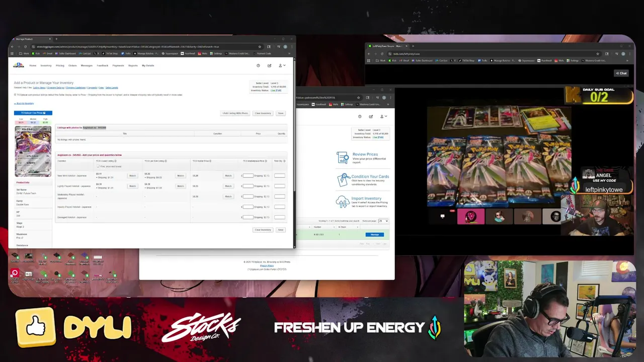Click Review Prices icon in back TCGplayer window
644x362 pixels.
343,158
